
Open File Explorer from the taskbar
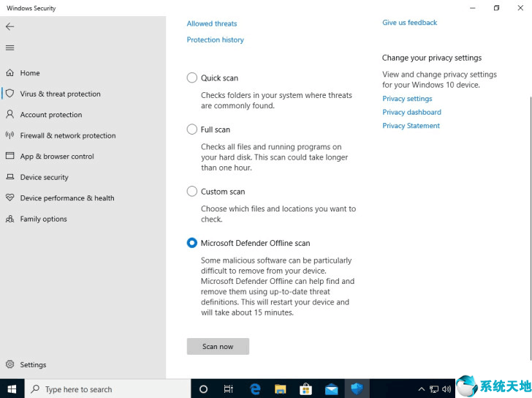281,389
